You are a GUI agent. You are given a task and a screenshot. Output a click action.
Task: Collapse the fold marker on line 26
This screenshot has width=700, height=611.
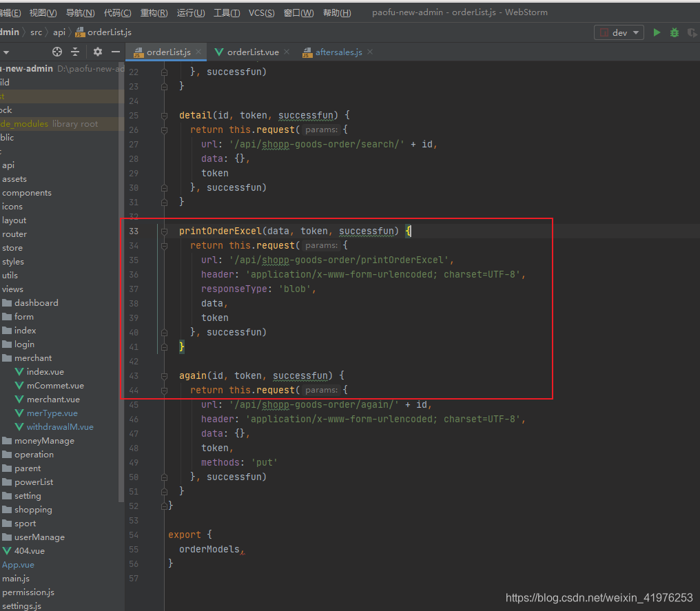pos(164,130)
